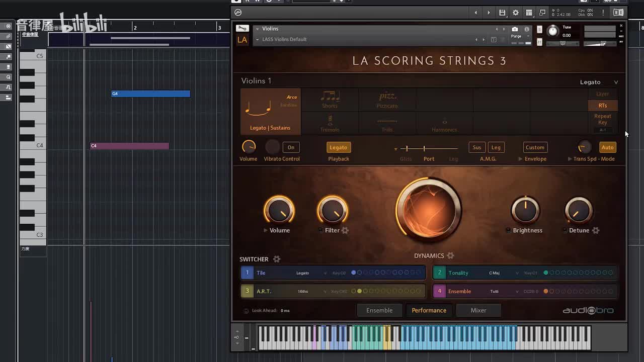This screenshot has height=362, width=644.
Task: Open Detune settings gear
Action: (x=596, y=230)
